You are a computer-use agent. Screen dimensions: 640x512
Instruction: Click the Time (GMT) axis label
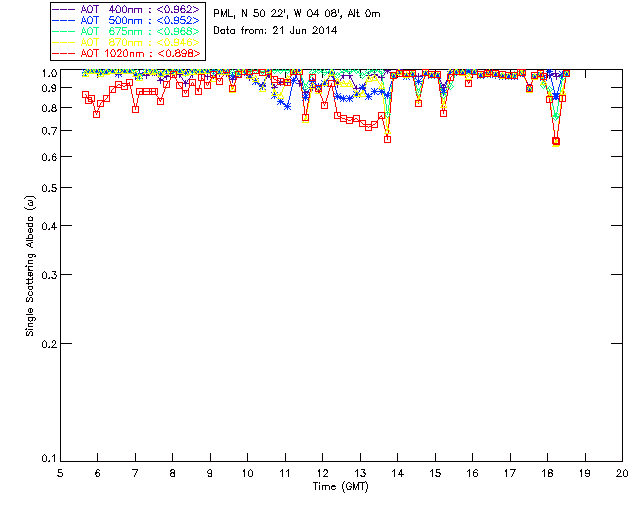341,487
